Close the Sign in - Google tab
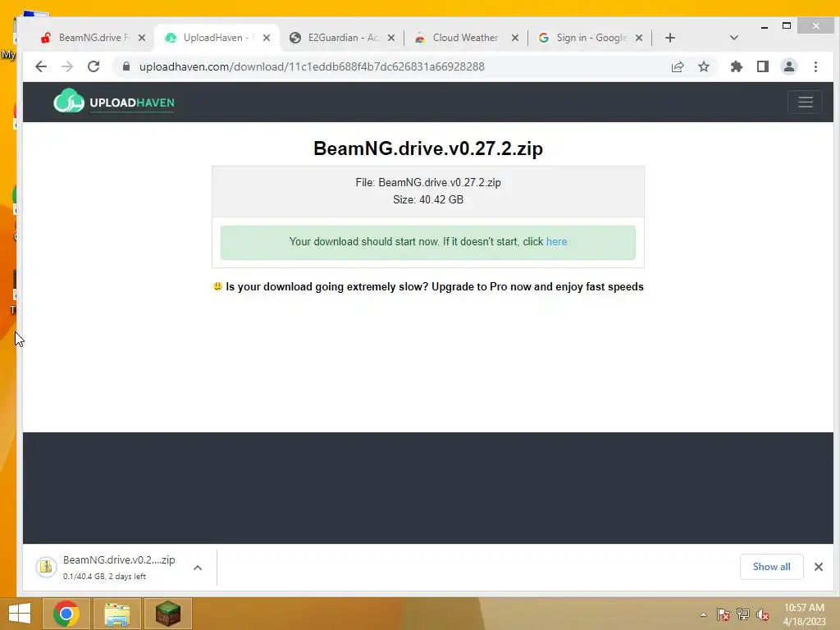Viewport: 840px width, 630px height. 638,38
